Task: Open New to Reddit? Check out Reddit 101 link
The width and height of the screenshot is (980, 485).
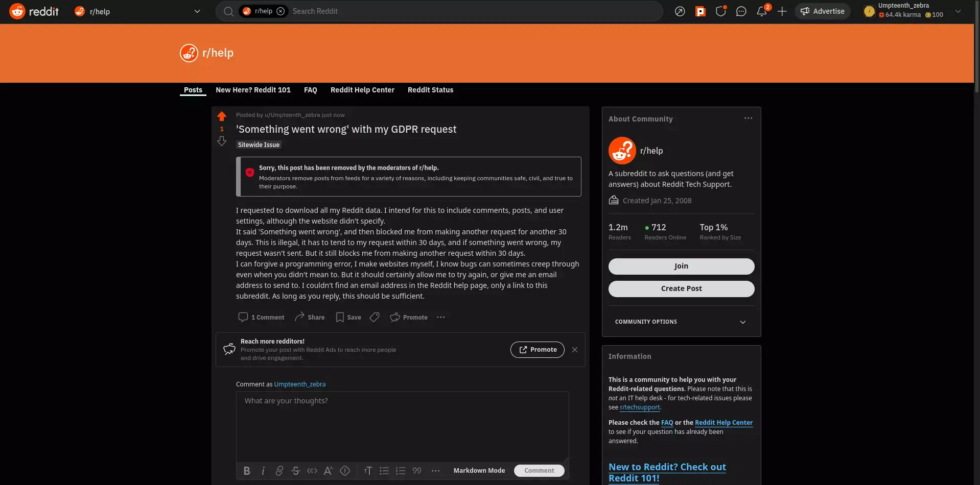Action: pos(667,472)
